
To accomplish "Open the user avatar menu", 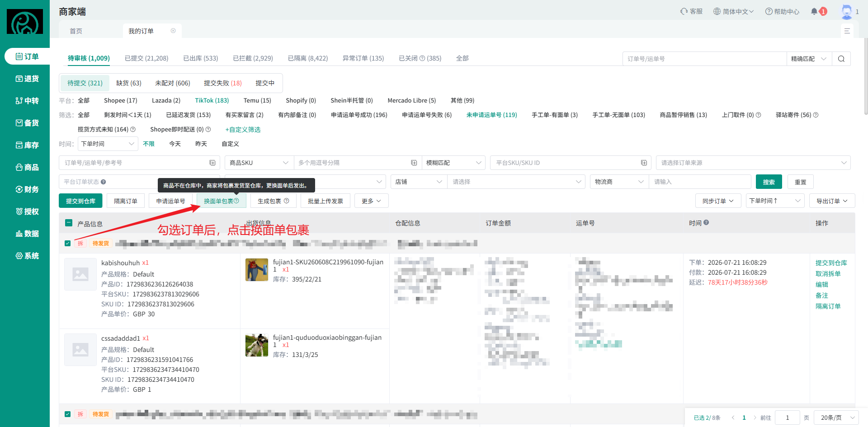I will pyautogui.click(x=846, y=12).
